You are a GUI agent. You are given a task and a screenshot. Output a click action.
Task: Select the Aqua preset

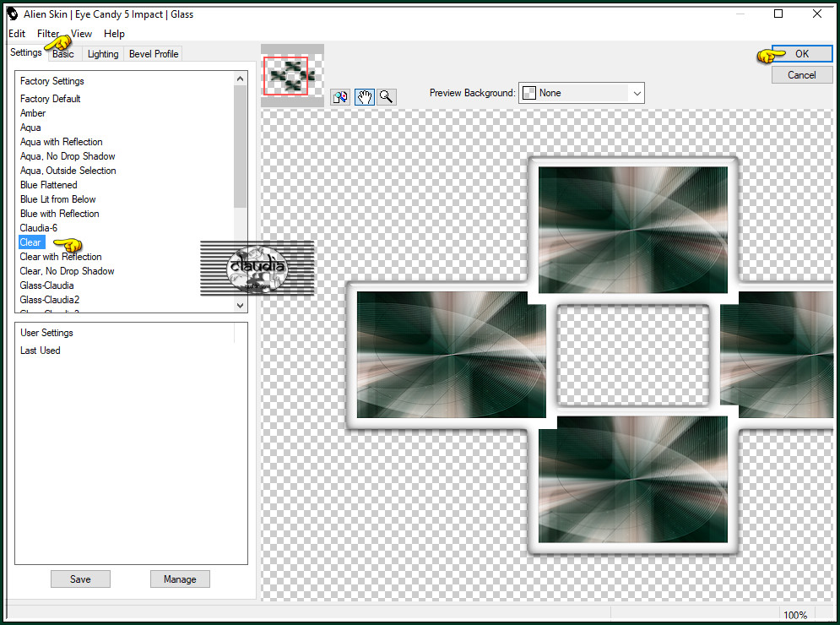coord(30,128)
